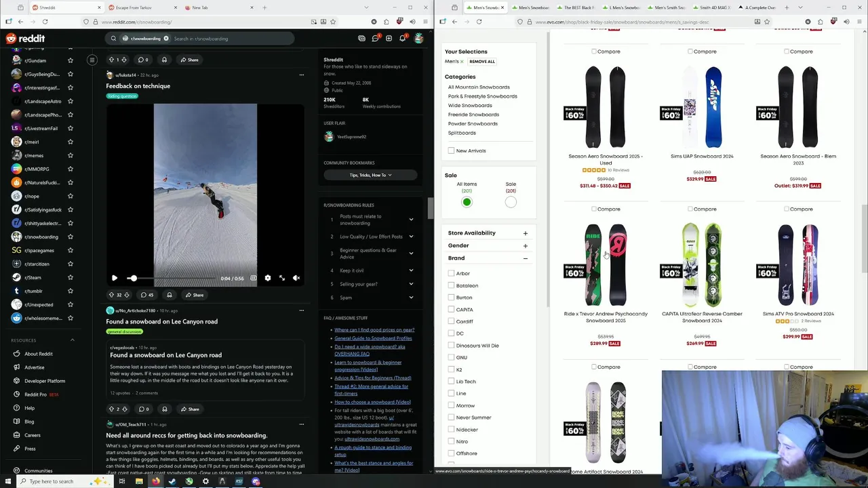Favorite r/Gundam with star
Image resolution: width=868 pixels, height=488 pixels.
point(71,60)
